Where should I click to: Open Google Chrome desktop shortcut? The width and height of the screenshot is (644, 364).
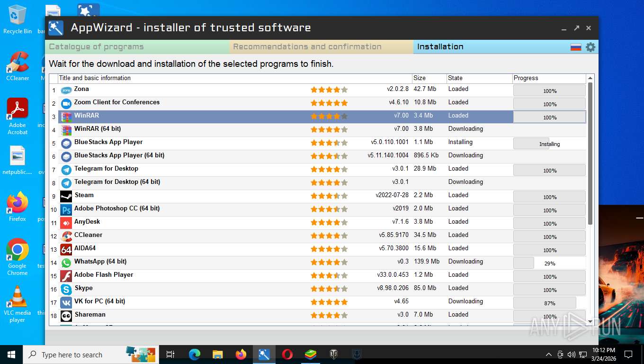click(x=18, y=257)
